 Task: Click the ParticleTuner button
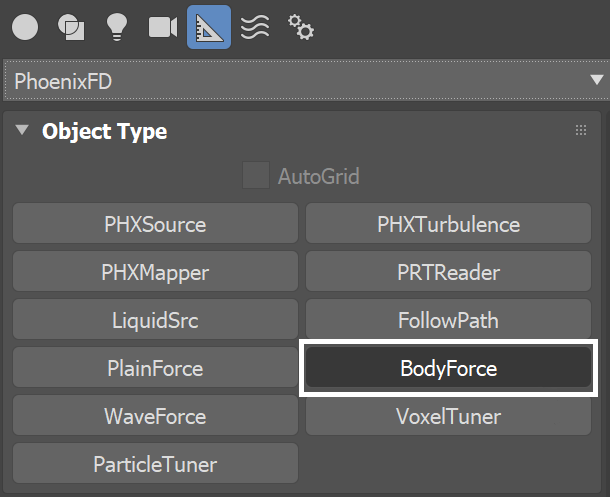point(156,464)
